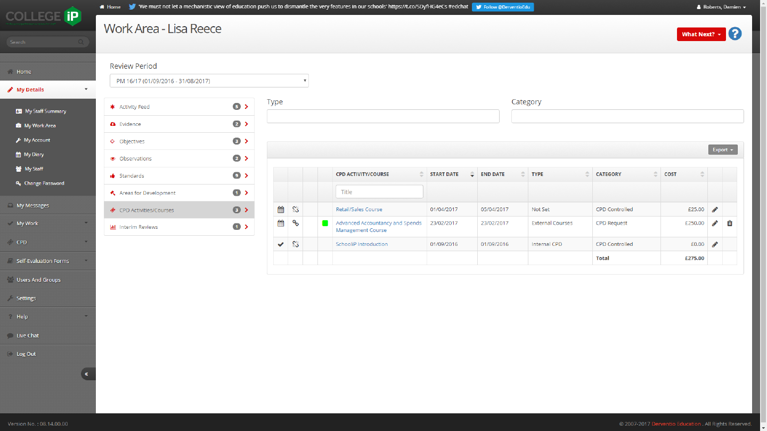Screen dimensions: 767x431
Task: Open My Account page
Action: (37, 140)
